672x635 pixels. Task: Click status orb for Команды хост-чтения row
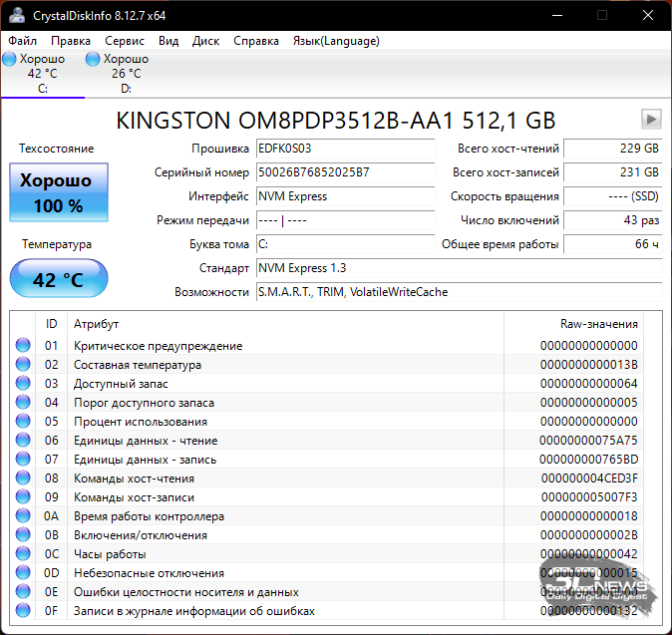click(x=23, y=477)
